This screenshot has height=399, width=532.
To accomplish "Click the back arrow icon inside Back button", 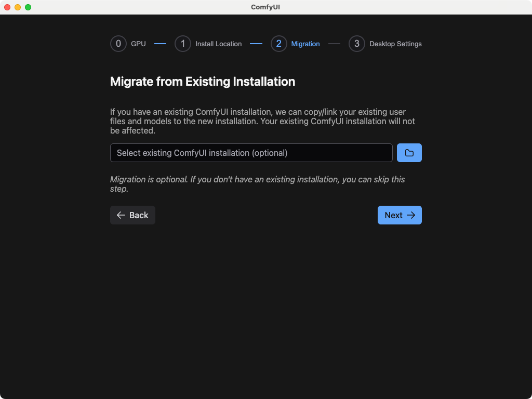I will pyautogui.click(x=121, y=215).
